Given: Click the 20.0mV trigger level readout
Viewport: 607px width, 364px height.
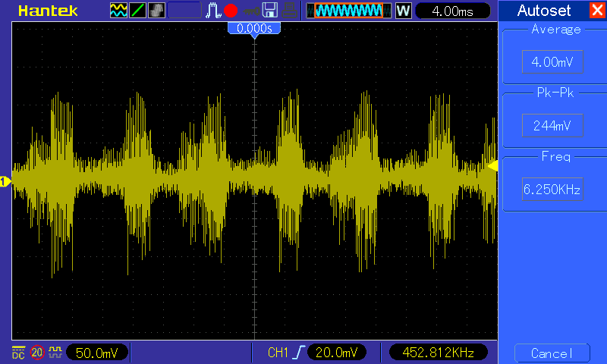Looking at the screenshot, I should [x=337, y=353].
